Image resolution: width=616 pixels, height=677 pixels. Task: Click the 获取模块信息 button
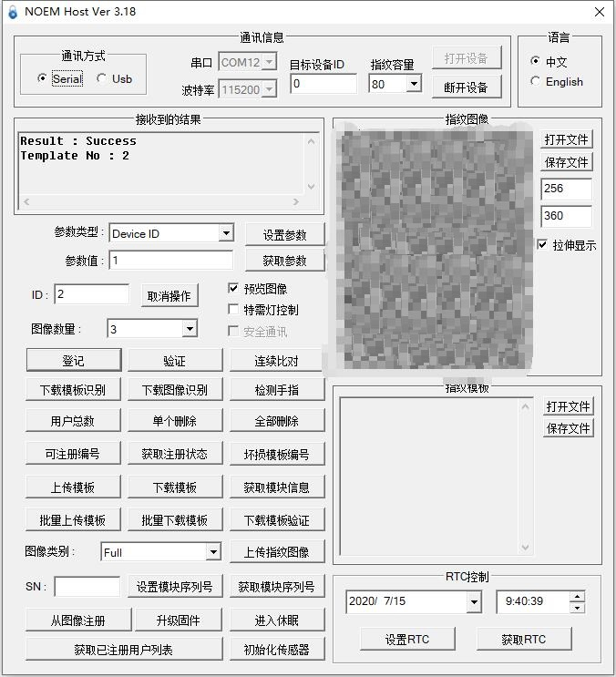[x=277, y=487]
